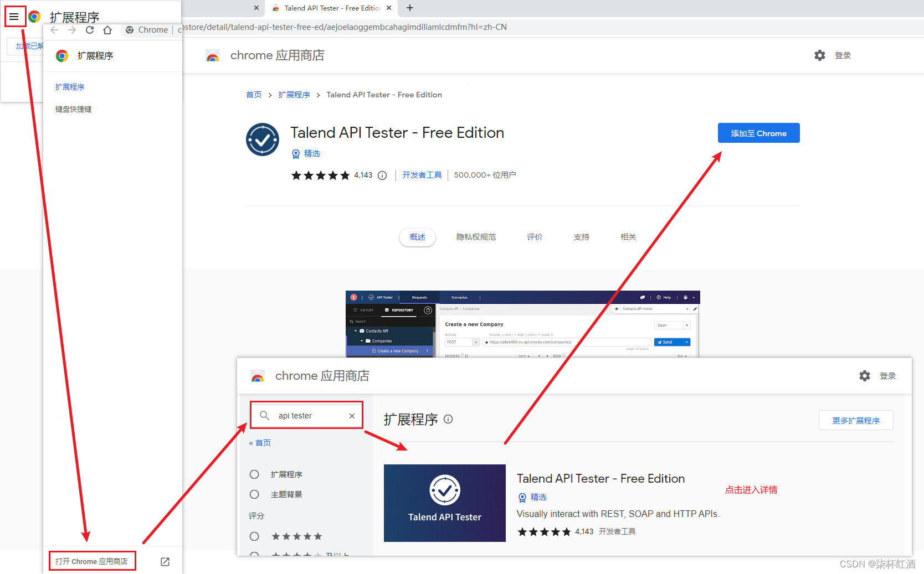This screenshot has width=924, height=574.
Task: Open the extensions hamburger menu
Action: click(14, 17)
